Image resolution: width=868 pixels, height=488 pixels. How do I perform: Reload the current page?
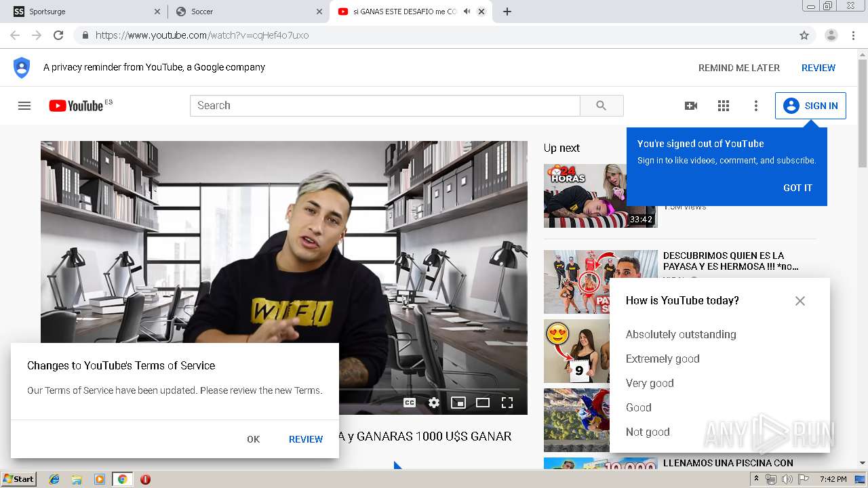point(58,35)
